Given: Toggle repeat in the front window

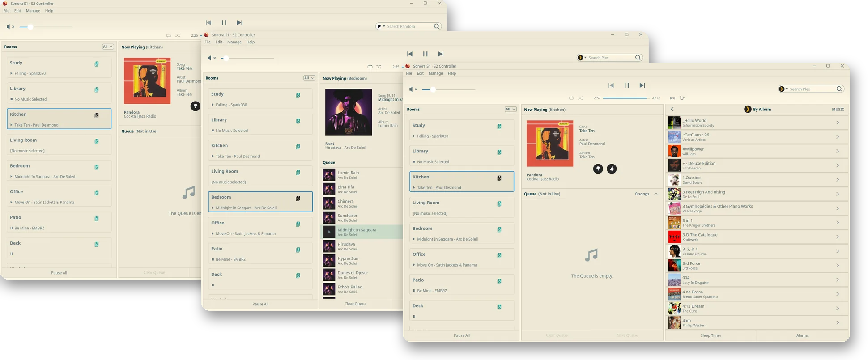Looking at the screenshot, I should tap(571, 98).
